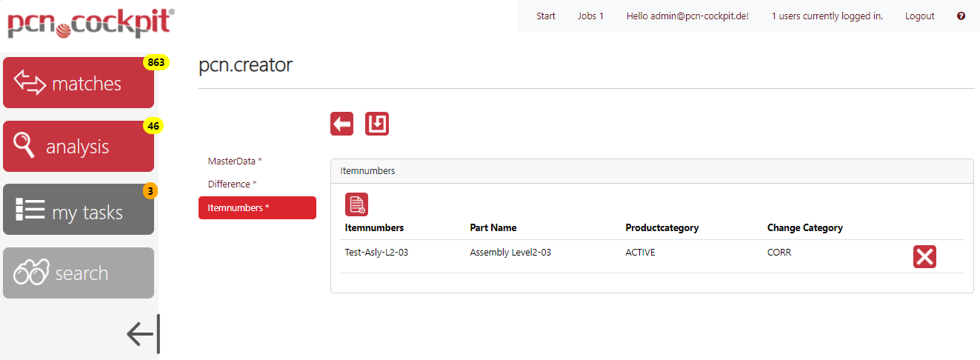Collapse the sidebar with the left arrow
Viewport: 980px width, 360px height.
coord(143,334)
